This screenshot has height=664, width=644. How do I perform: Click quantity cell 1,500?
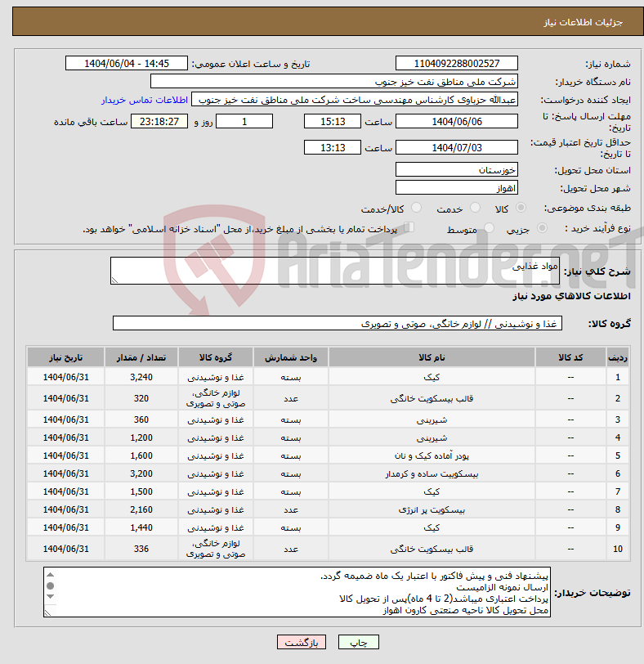pyautogui.click(x=141, y=491)
